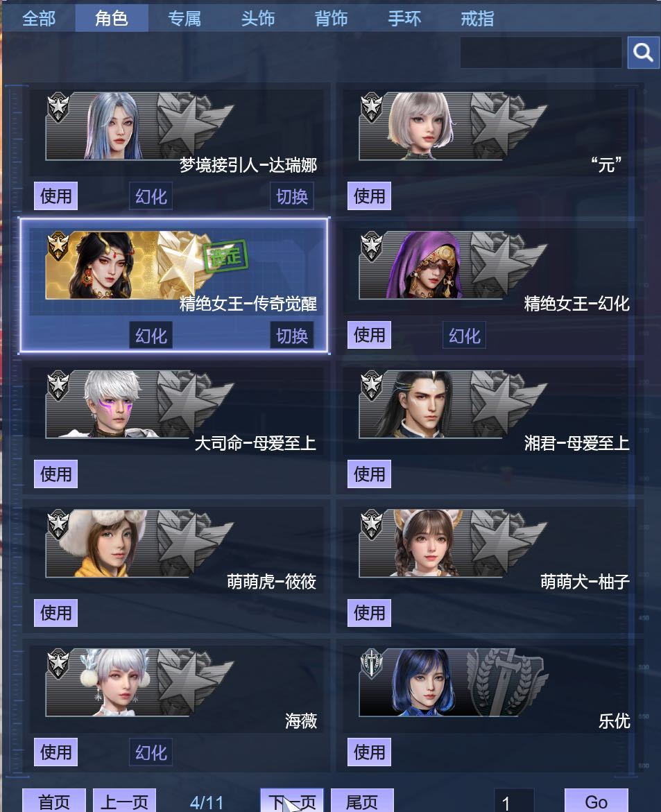661x812 pixels.
Task: Click the sword emblem badge on 乐优
Action: (x=372, y=664)
